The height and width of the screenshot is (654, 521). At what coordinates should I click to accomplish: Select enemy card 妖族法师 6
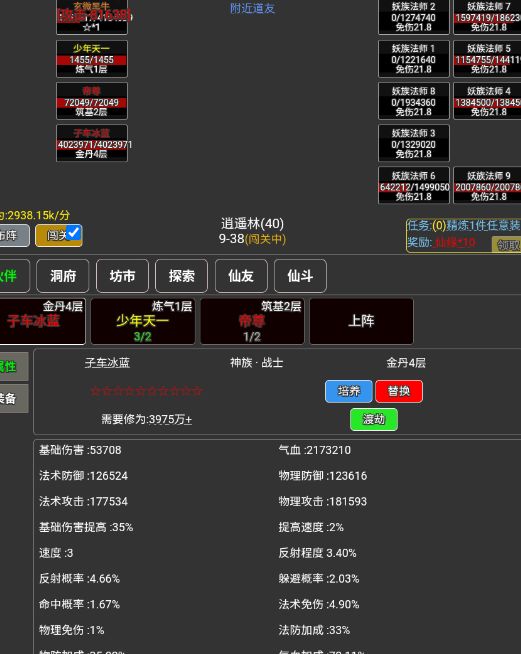pyautogui.click(x=414, y=185)
